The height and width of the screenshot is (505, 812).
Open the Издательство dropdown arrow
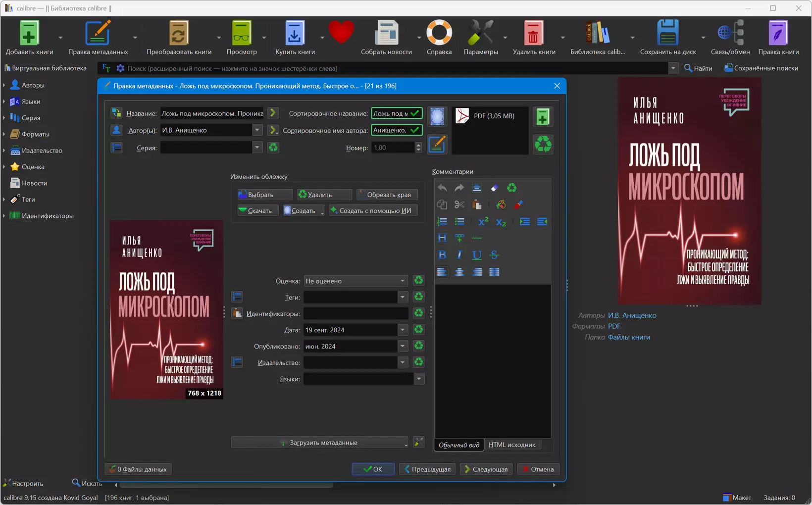pos(403,362)
